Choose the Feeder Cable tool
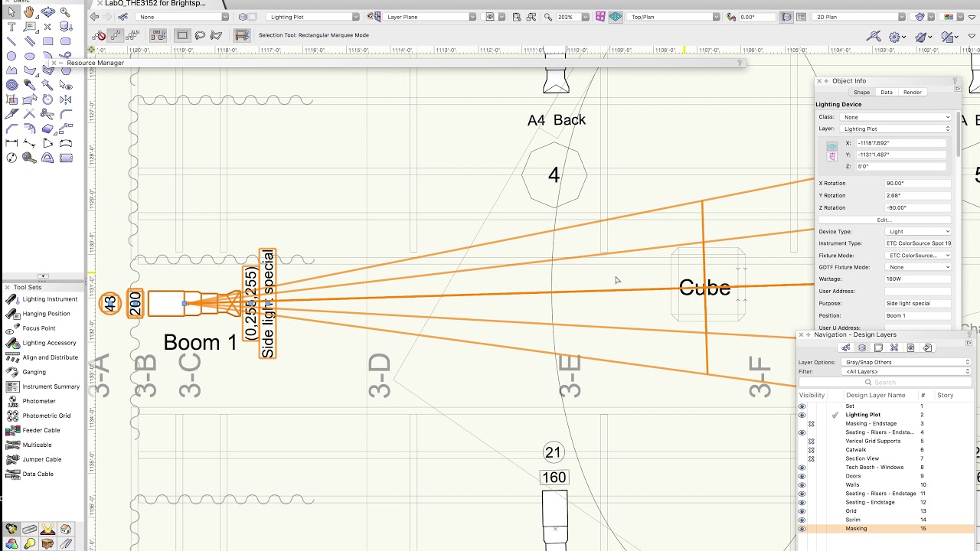The width and height of the screenshot is (980, 551). pos(42,430)
